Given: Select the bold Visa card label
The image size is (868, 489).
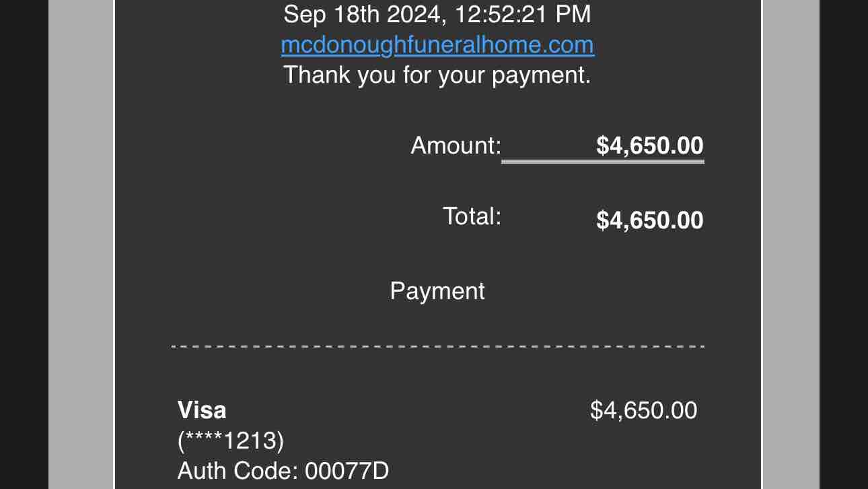Looking at the screenshot, I should [x=202, y=410].
